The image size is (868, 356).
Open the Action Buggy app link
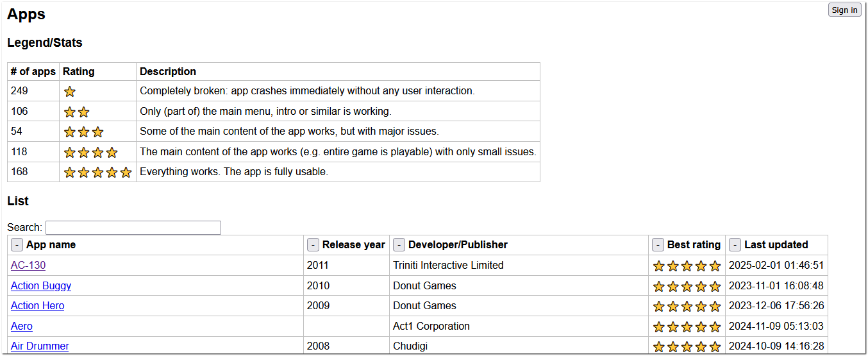click(x=41, y=285)
